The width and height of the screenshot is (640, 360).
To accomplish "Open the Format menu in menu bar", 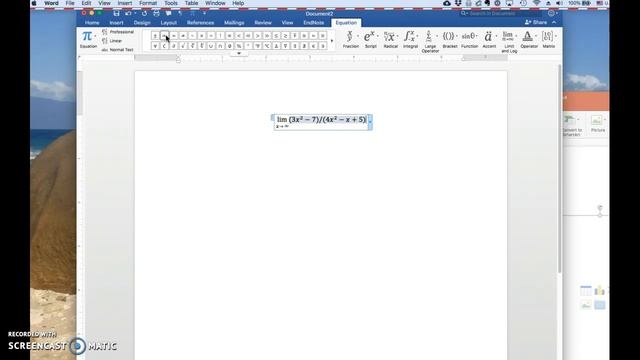I will click(x=148, y=3).
